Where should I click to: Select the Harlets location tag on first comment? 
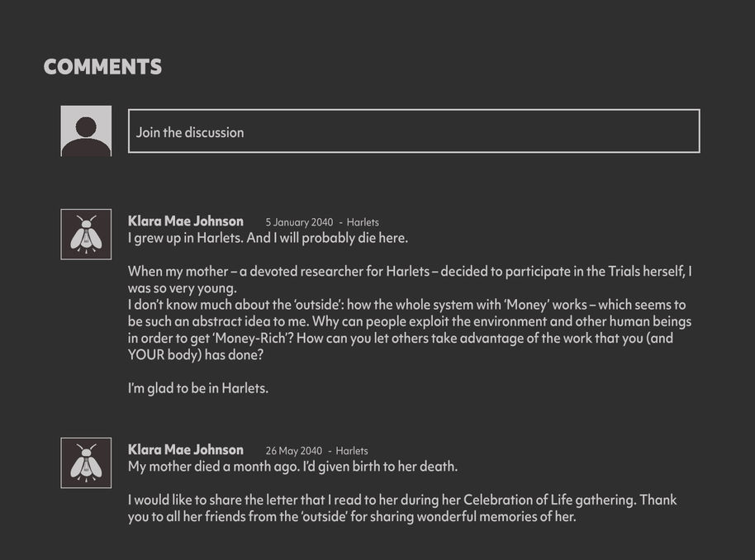pos(364,222)
